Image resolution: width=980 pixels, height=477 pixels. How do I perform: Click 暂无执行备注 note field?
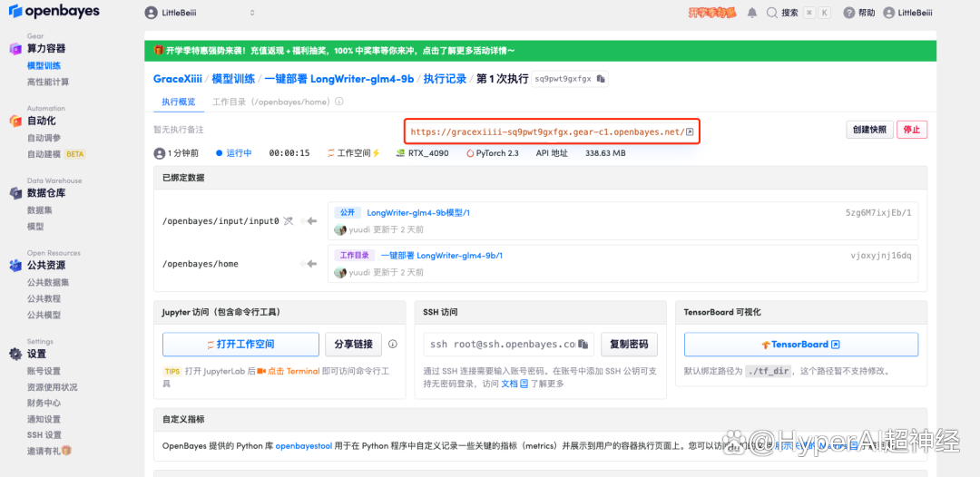(x=179, y=130)
